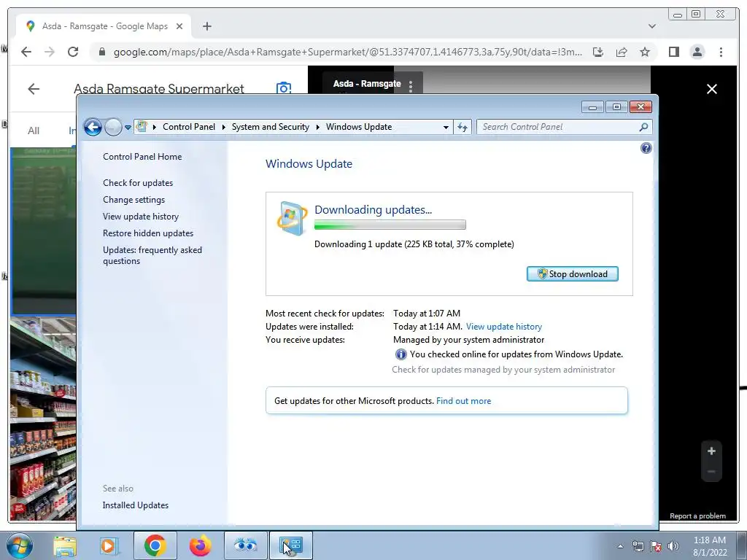
Task: Open Control Panel Home link
Action: pos(142,157)
